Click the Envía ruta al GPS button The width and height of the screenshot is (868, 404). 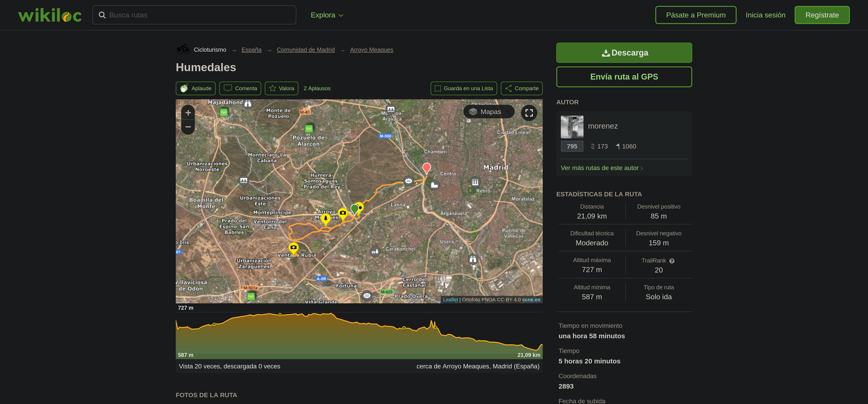(x=624, y=77)
